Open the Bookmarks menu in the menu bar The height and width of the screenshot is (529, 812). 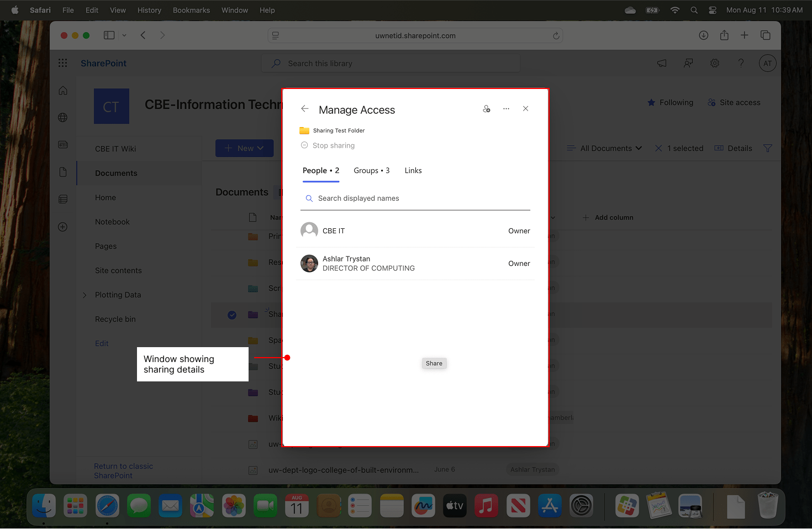[191, 10]
